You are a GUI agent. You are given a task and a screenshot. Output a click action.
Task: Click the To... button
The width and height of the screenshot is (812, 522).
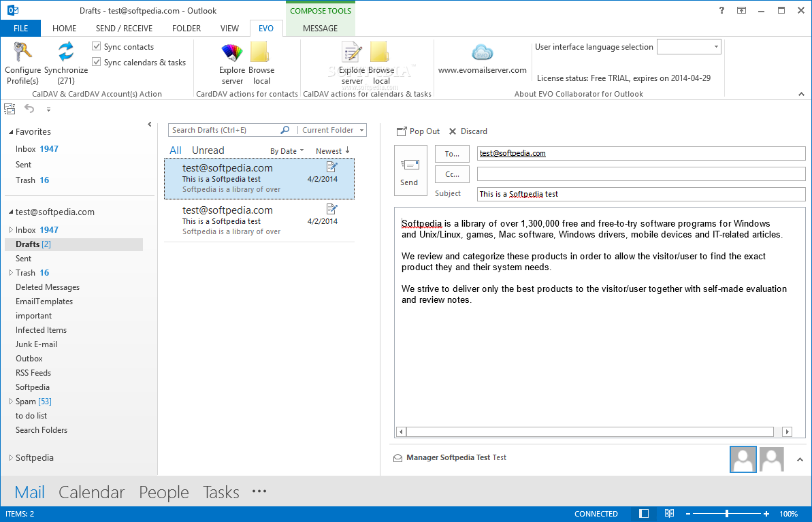click(x=452, y=154)
